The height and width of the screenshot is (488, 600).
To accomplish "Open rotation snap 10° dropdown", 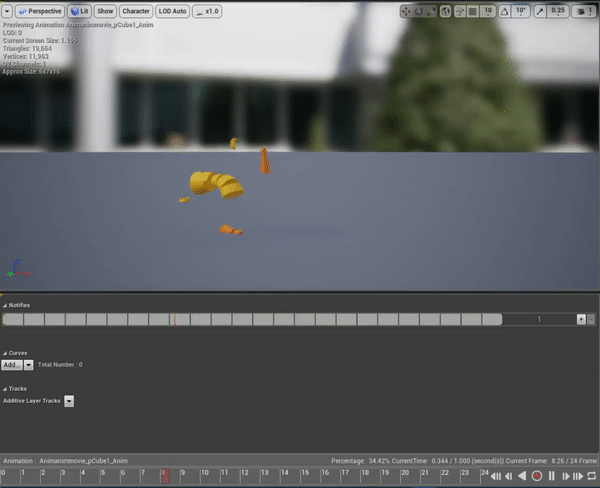I will [520, 11].
